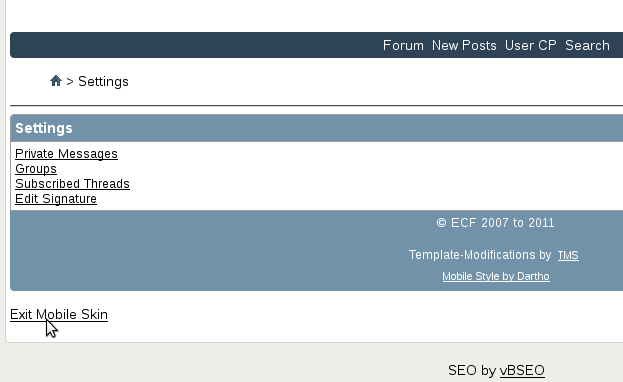Viewport: 623px width, 382px height.
Task: Open the Edit Signature link
Action: click(56, 199)
